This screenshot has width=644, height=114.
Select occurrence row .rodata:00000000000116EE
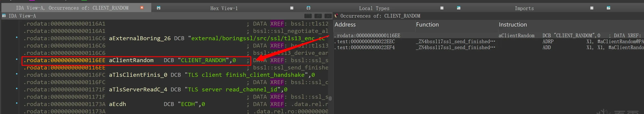point(489,35)
